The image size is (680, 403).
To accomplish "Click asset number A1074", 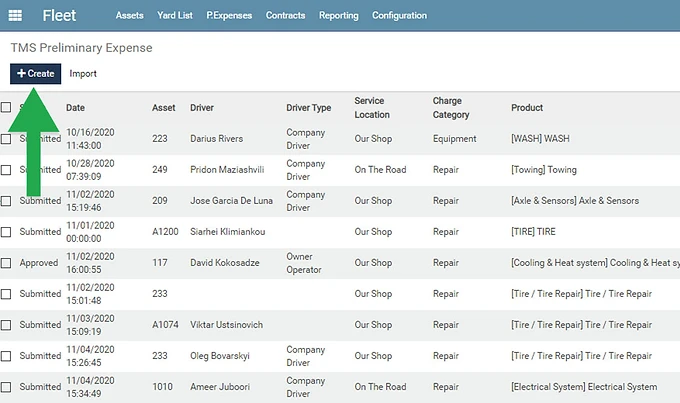I will pyautogui.click(x=165, y=325).
